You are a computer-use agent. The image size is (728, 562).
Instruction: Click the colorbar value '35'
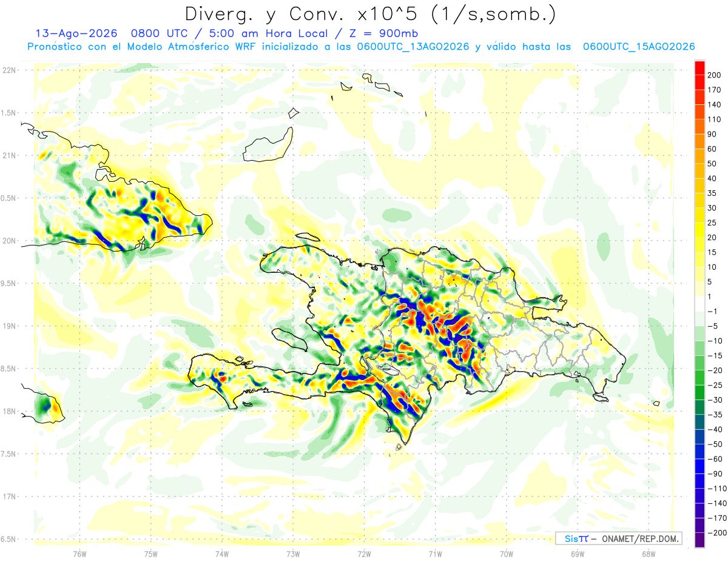point(712,193)
